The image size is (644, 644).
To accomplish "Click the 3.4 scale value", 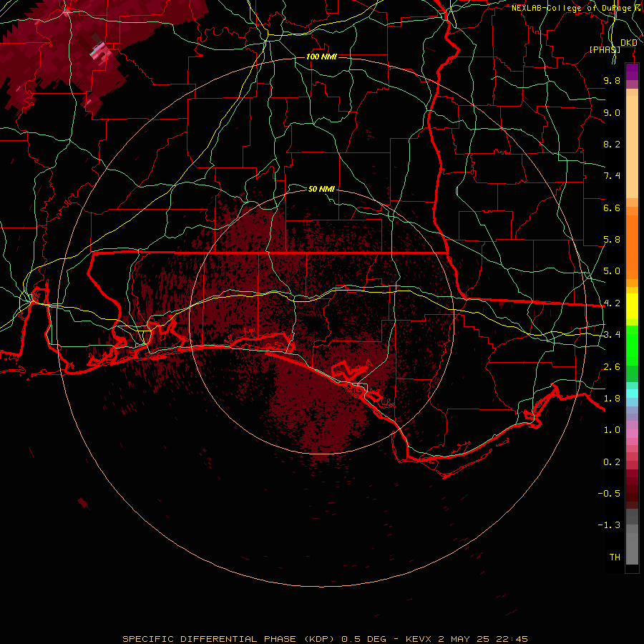I will (612, 335).
